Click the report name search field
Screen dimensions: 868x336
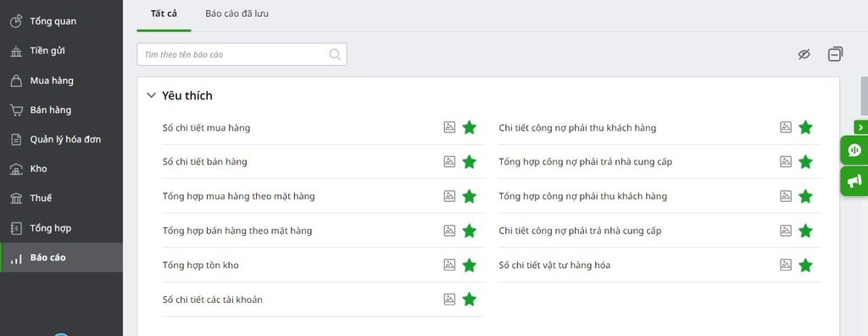click(x=242, y=54)
